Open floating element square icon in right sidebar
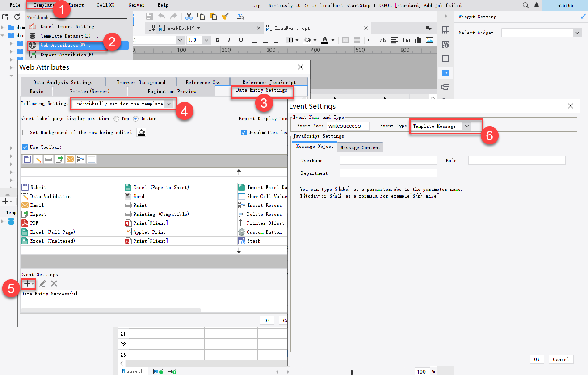 tap(445, 59)
